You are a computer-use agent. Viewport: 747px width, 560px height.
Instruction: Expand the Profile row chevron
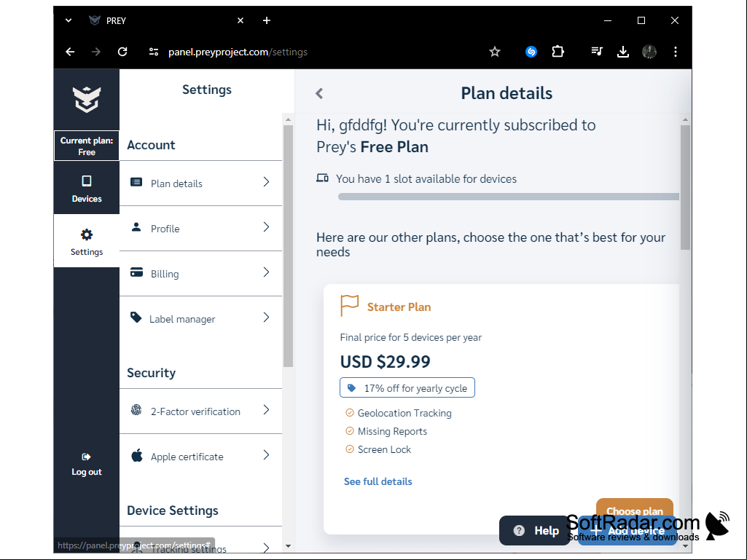point(266,227)
